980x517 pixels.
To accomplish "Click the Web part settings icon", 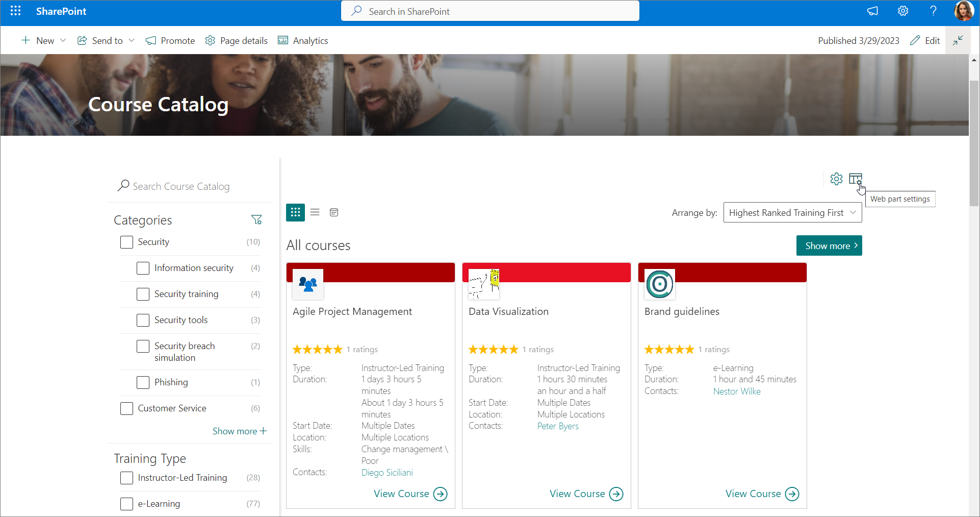I will 855,179.
